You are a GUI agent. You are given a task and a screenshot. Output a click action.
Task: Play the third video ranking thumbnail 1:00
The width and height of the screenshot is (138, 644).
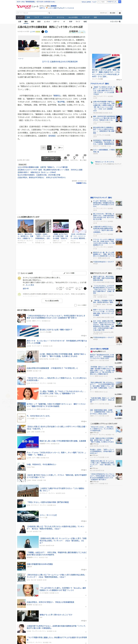click(x=119, y=303)
